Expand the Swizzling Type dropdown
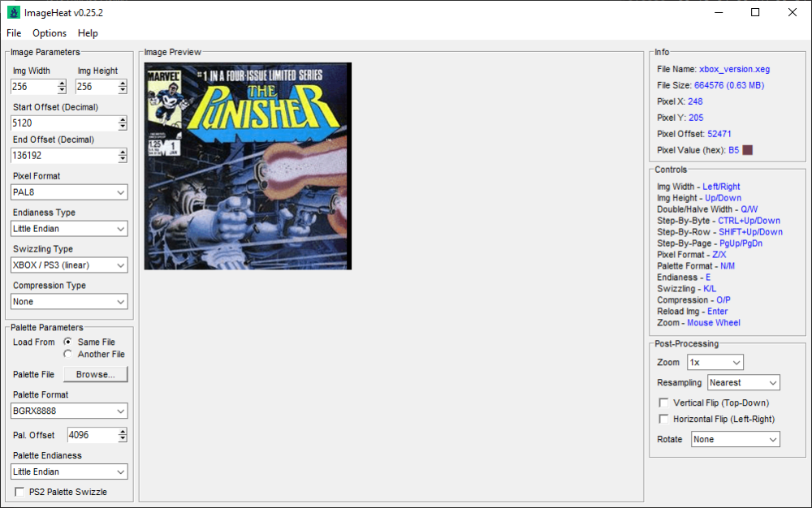Screen dimensions: 812x508 69,265
